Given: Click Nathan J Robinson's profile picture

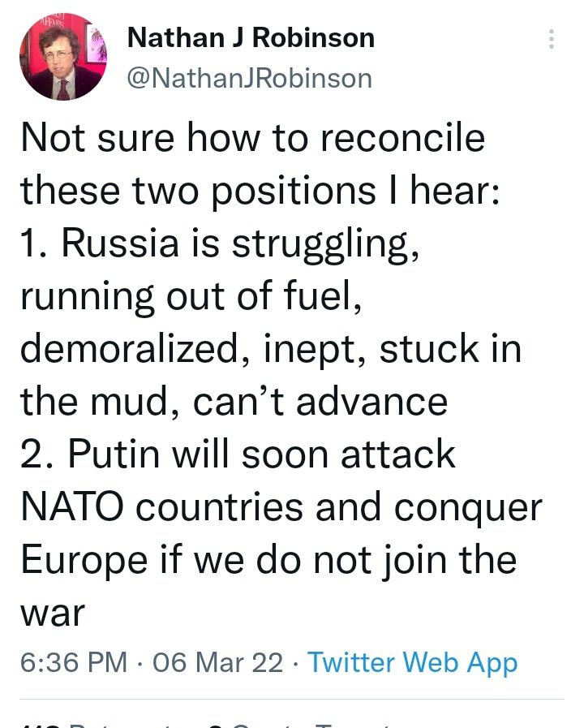Looking at the screenshot, I should click(63, 57).
